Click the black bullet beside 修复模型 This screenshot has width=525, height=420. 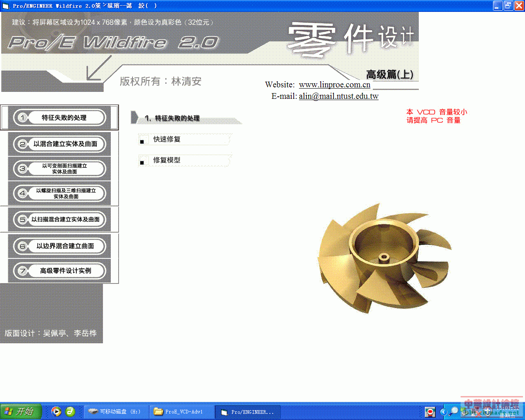click(142, 163)
